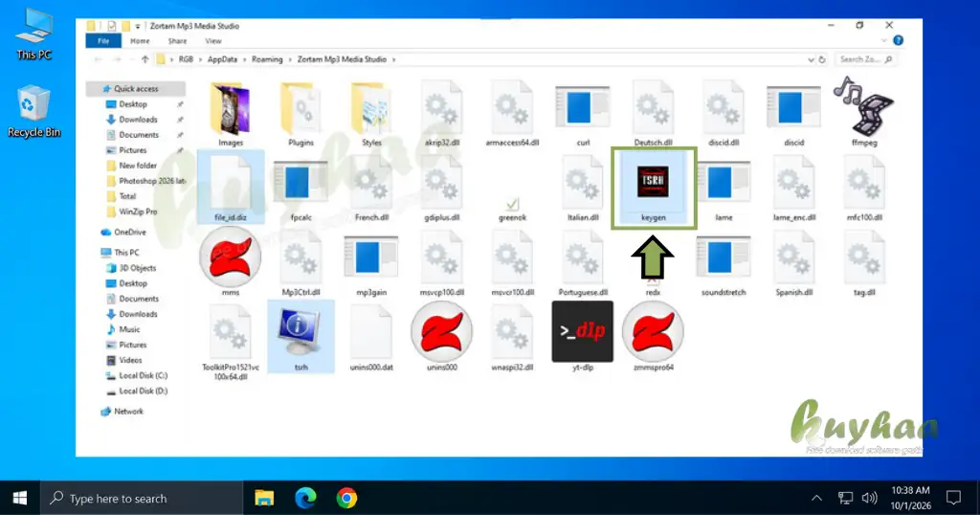
Task: Select the file_id.diz file
Action: [231, 185]
